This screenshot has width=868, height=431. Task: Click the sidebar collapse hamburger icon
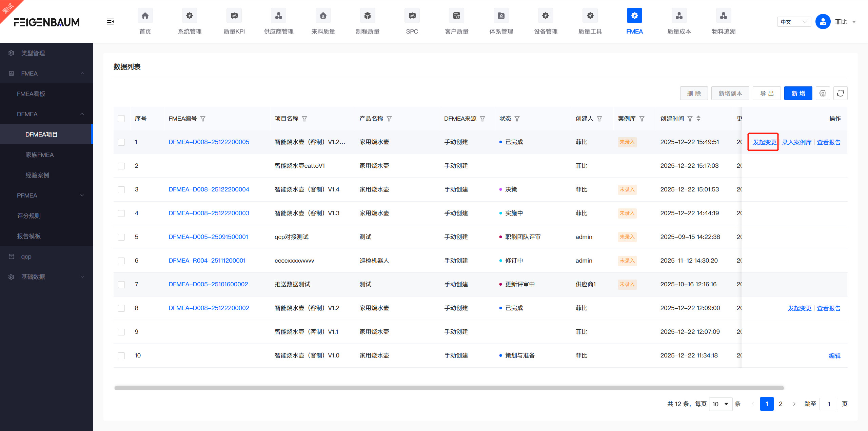coord(110,22)
